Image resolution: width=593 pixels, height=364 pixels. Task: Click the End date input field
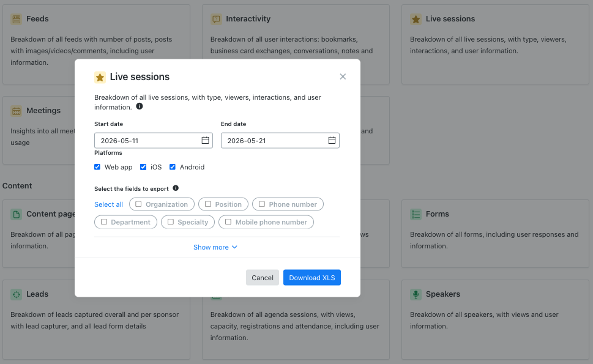[x=280, y=141]
